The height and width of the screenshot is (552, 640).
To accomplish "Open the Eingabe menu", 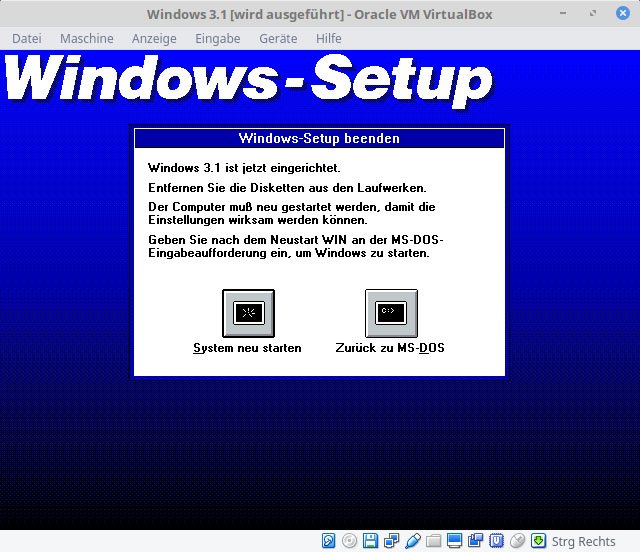I will tap(218, 38).
